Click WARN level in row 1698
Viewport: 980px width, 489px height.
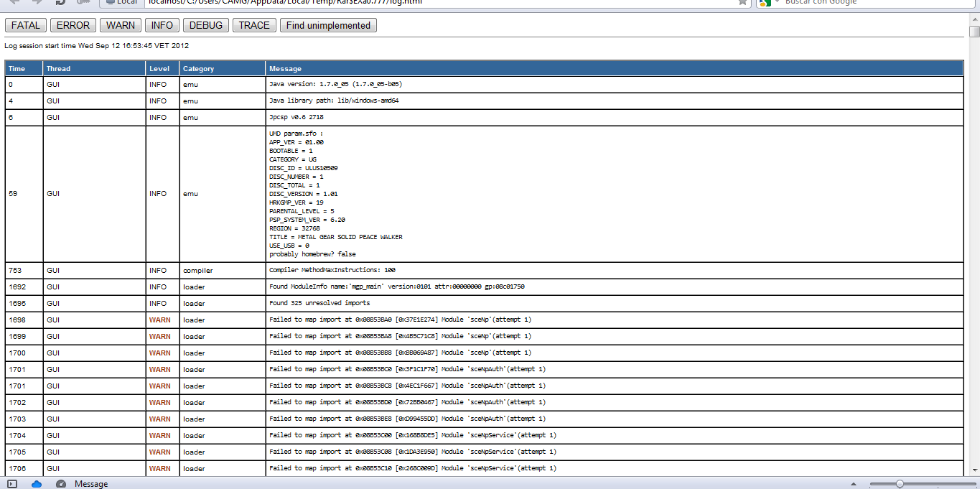click(x=160, y=320)
